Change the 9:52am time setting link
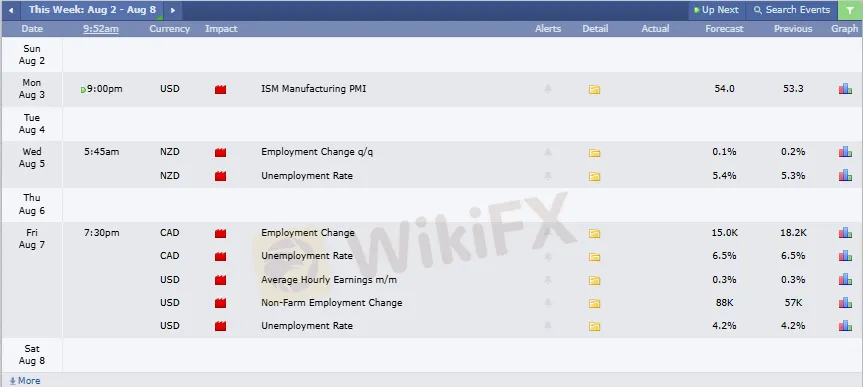The height and width of the screenshot is (387, 863). (101, 29)
